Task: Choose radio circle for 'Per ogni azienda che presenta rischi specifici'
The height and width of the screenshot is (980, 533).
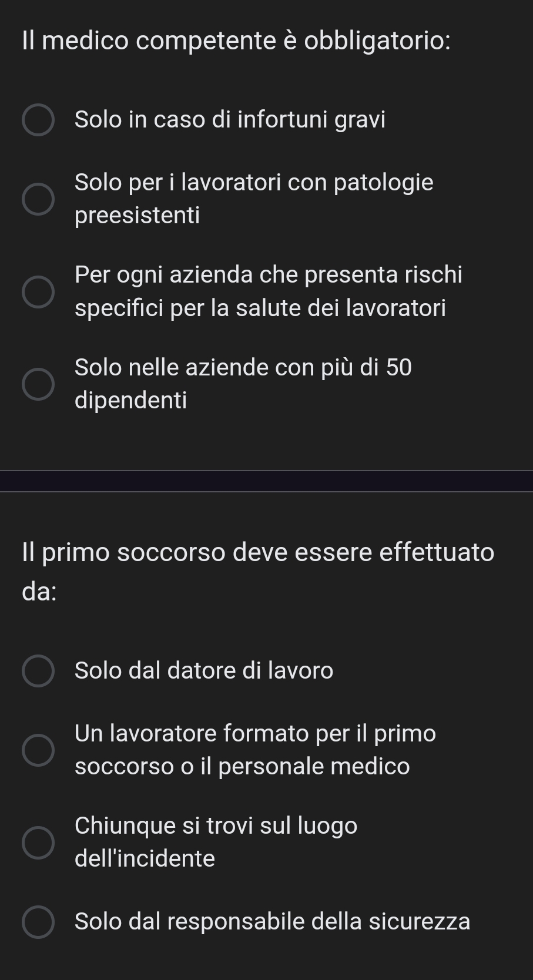Action: click(38, 291)
